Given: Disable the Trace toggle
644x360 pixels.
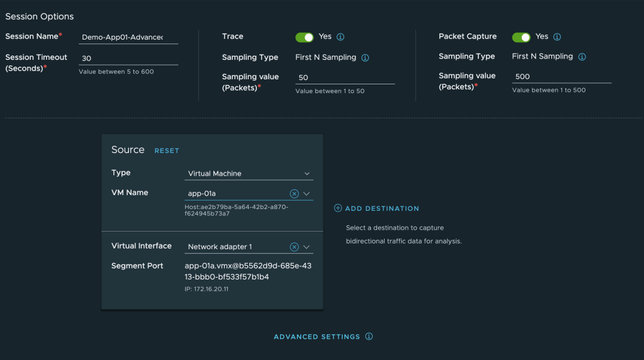Looking at the screenshot, I should (304, 37).
